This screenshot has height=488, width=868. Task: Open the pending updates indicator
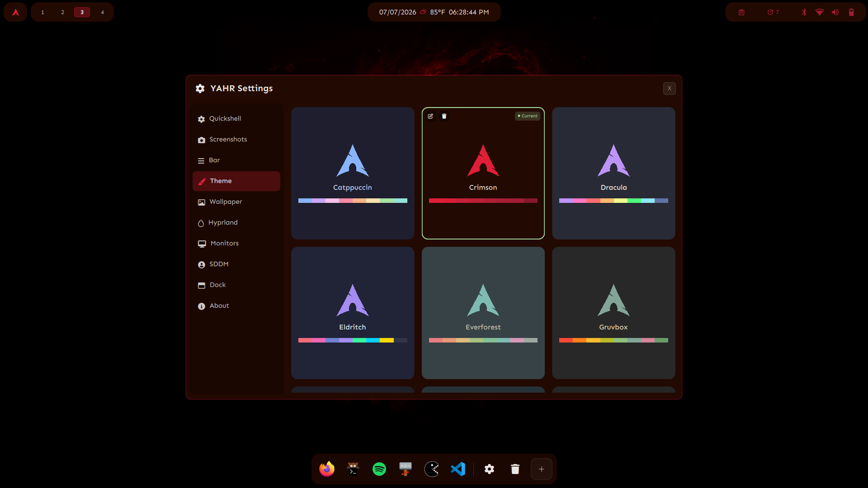pos(773,12)
